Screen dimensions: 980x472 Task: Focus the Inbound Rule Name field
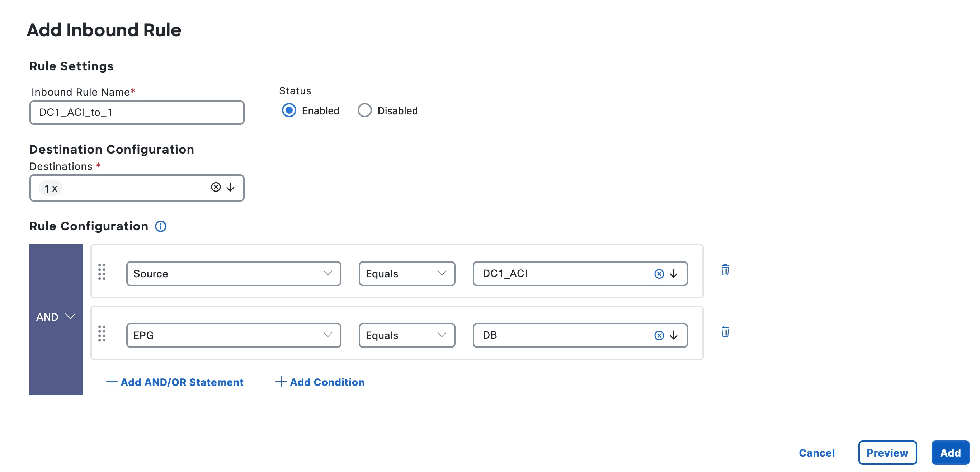[x=137, y=113]
